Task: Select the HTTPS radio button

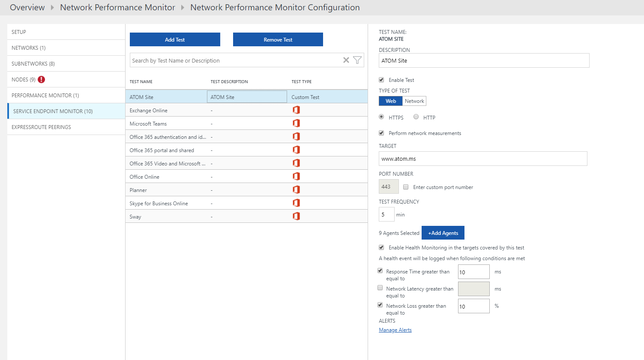Action: click(x=381, y=117)
